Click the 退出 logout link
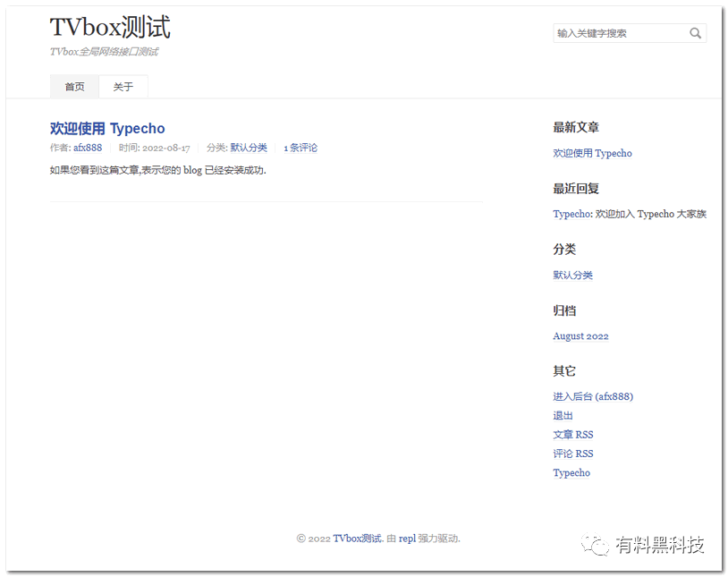 pos(563,416)
